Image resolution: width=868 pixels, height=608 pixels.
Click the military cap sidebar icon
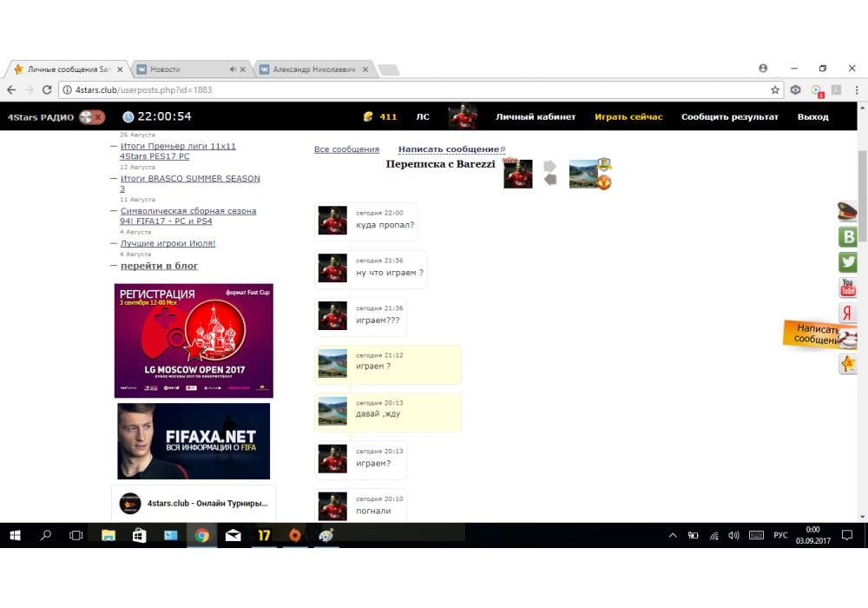(x=848, y=211)
